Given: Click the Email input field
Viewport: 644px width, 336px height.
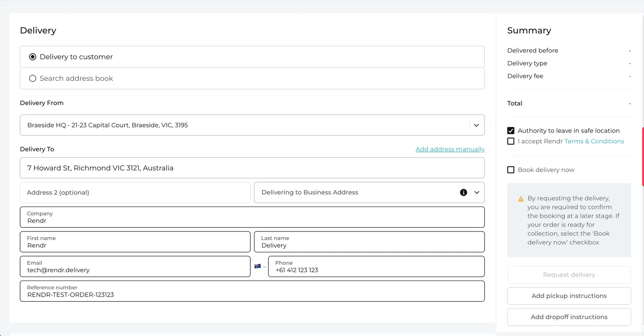Looking at the screenshot, I should coord(135,266).
